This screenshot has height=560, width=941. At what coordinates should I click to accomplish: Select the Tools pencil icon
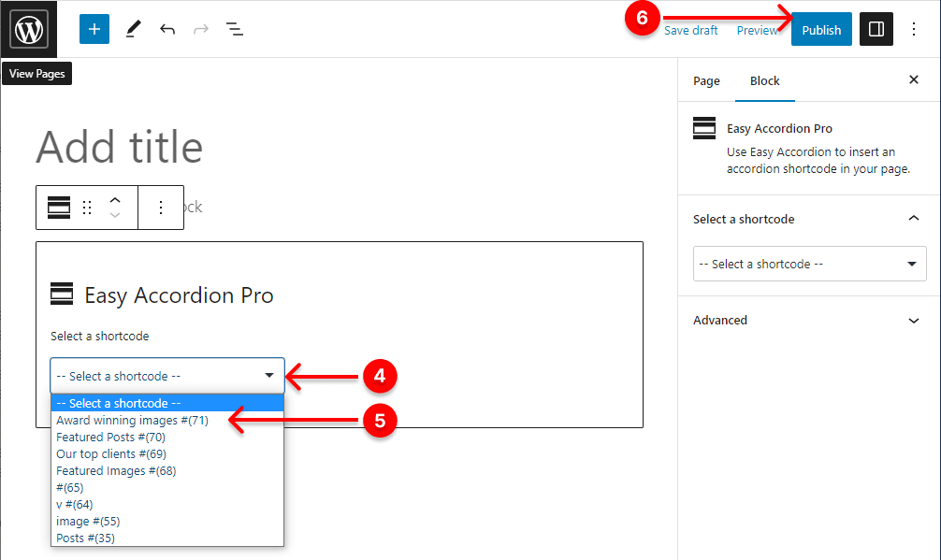(x=133, y=29)
